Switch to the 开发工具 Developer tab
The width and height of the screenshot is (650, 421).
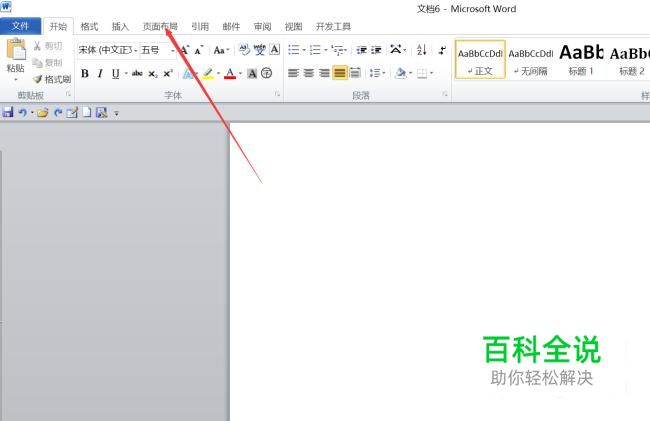click(x=333, y=27)
